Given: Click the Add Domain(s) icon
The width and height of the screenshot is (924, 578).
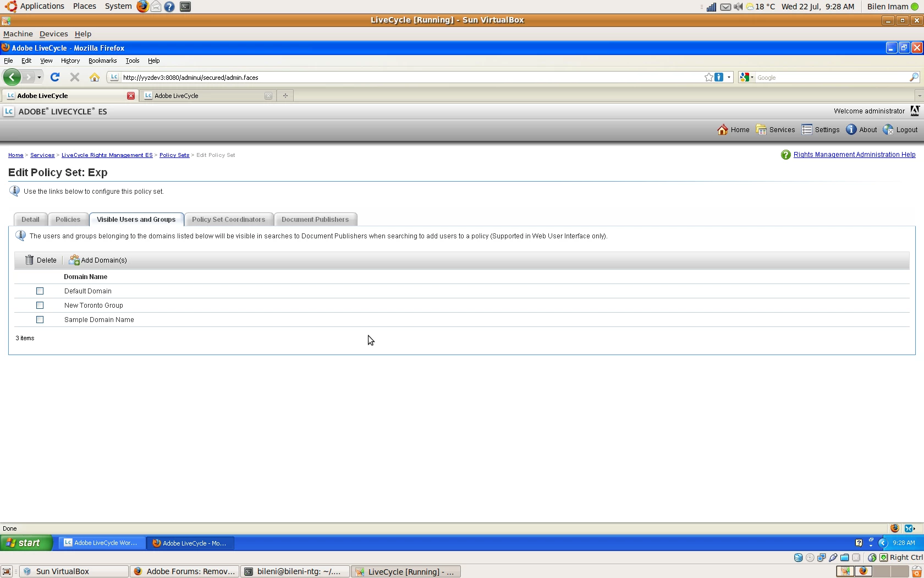Looking at the screenshot, I should pos(74,260).
